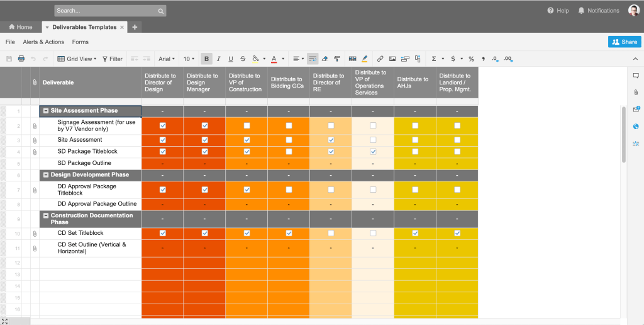Click the blue Share button
The image size is (644, 325).
[625, 42]
